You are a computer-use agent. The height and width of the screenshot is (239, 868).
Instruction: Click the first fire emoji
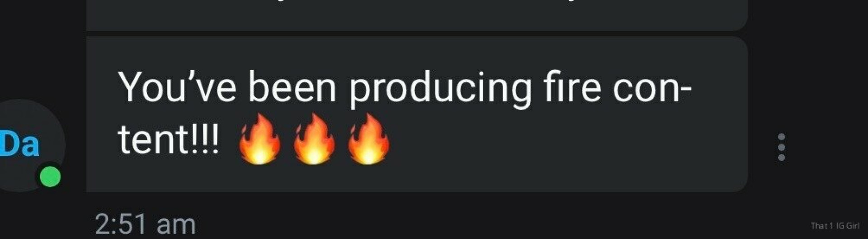click(259, 139)
